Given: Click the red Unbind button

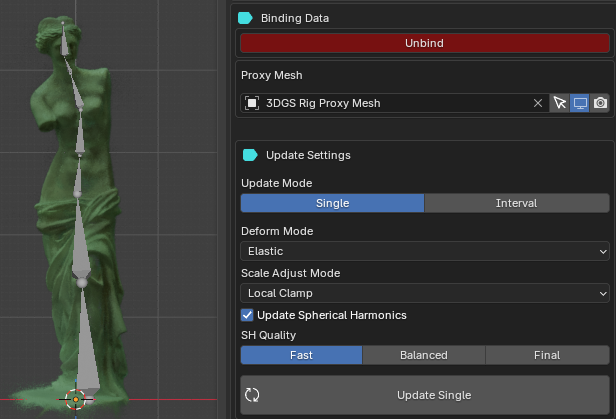Looking at the screenshot, I should point(425,43).
